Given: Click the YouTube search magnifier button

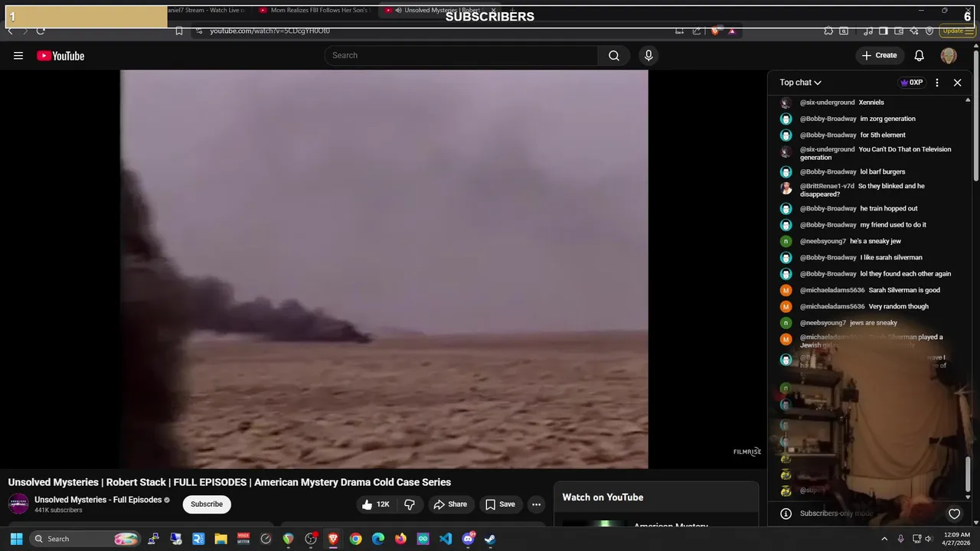Looking at the screenshot, I should 614,55.
